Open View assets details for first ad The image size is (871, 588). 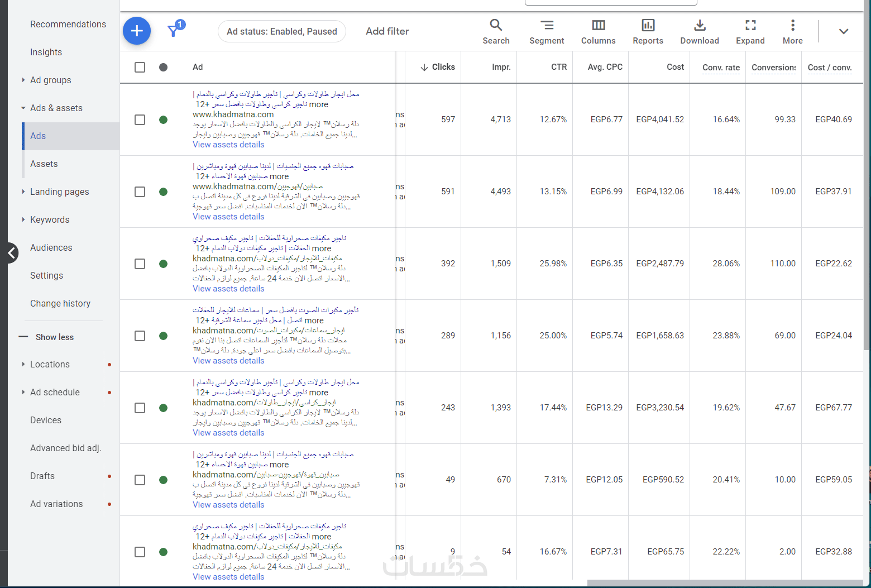pos(228,145)
